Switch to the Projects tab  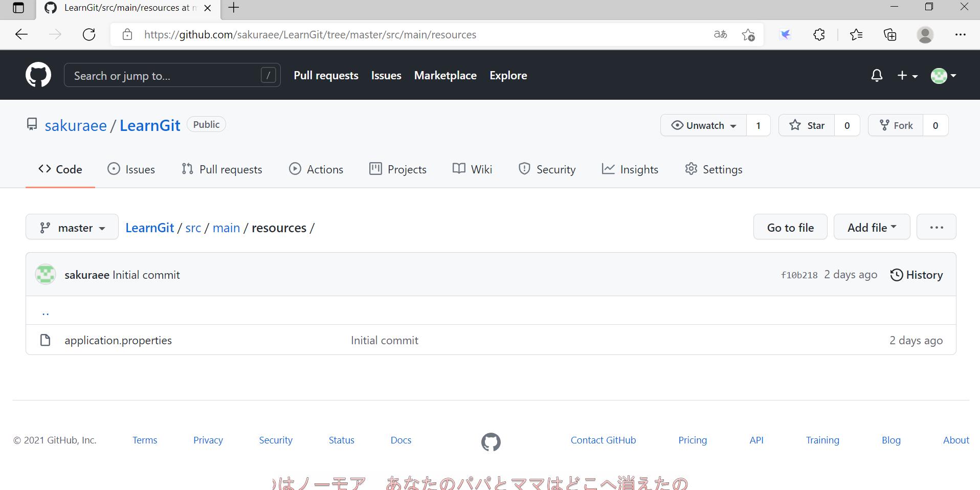tap(398, 169)
